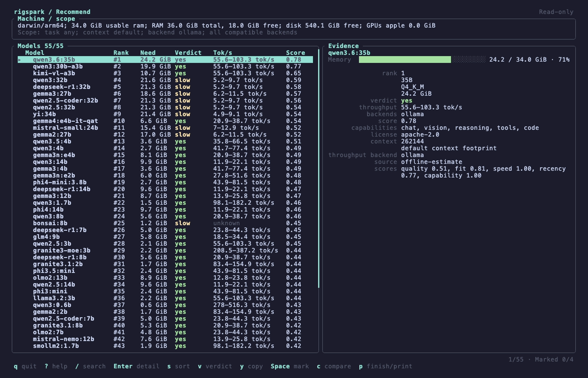
Task: Click the Model column header
Action: (34, 53)
